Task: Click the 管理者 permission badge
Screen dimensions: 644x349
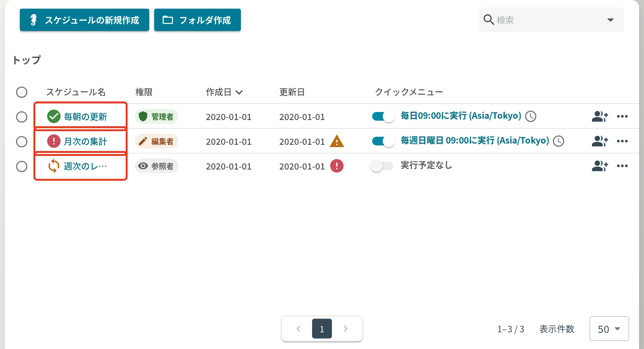Action: [157, 116]
